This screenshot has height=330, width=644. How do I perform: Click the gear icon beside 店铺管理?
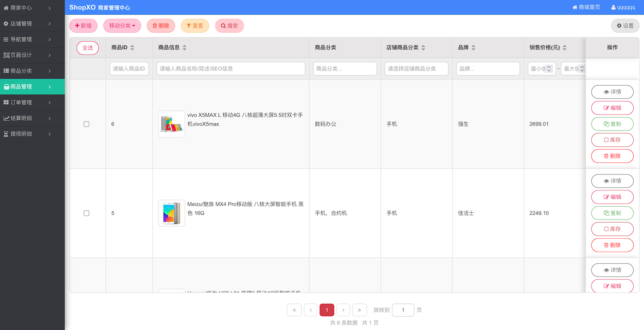tap(6, 24)
